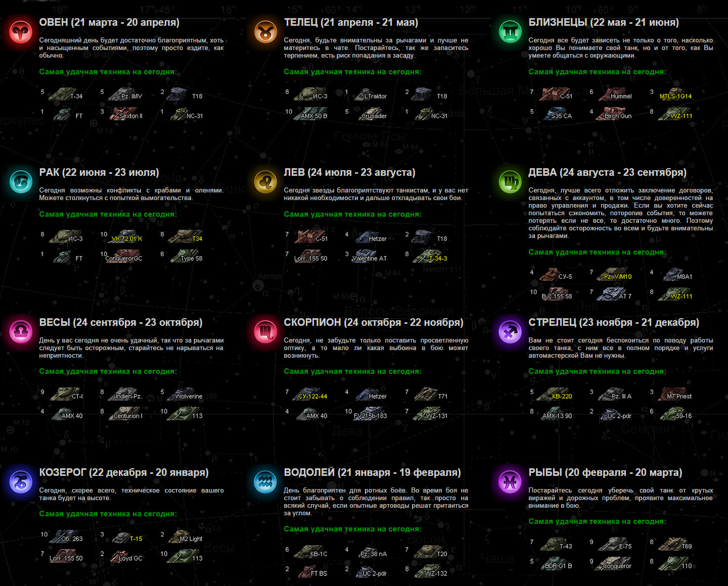The image size is (728, 586).
Task: Select the blue Capricorn zodiac icon
Action: click(x=21, y=481)
